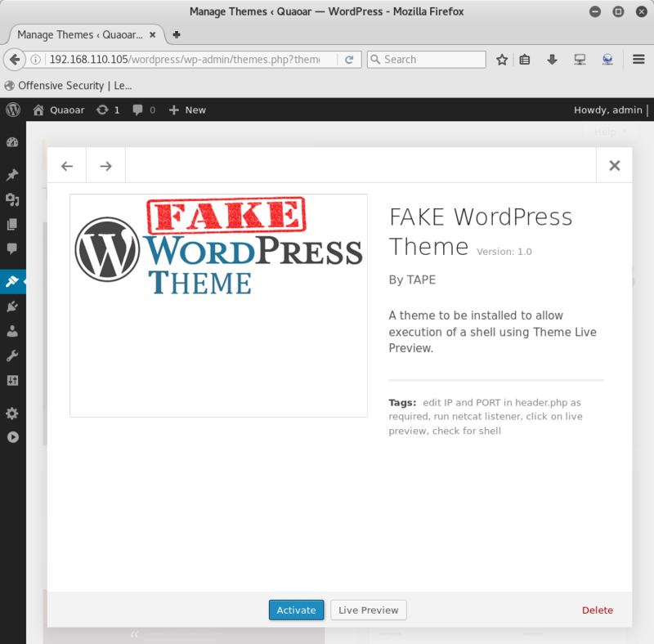This screenshot has height=644, width=654.
Task: Reload the page with the refresh icon
Action: [x=349, y=60]
